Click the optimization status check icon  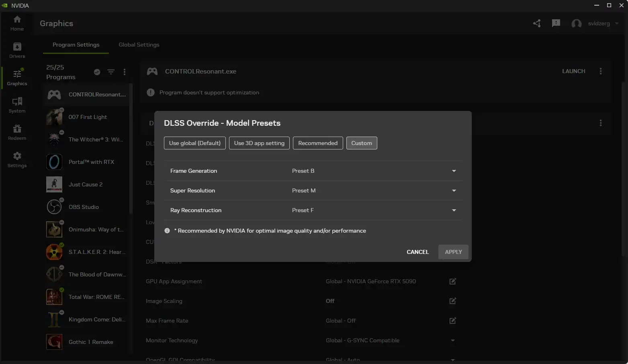coord(97,72)
